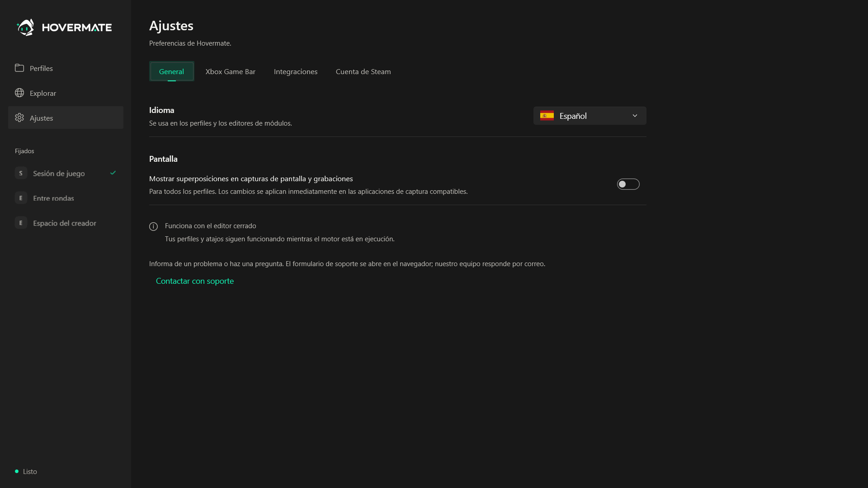868x488 pixels.
Task: Click the Hovermate mascot logo icon
Action: click(x=25, y=27)
